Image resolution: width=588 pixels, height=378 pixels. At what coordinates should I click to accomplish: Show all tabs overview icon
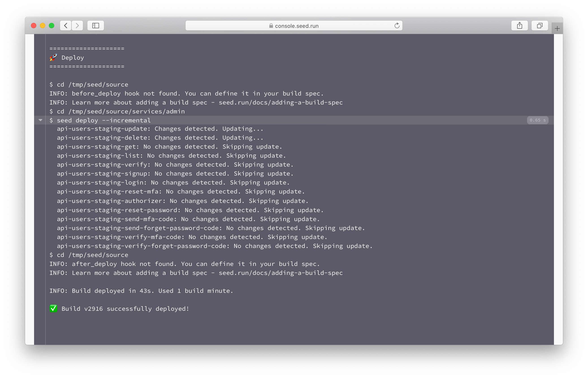click(x=539, y=26)
